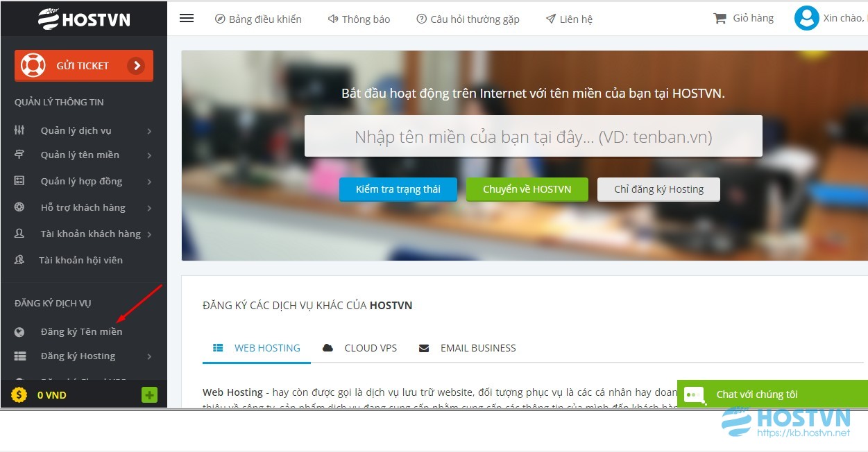Click the domain name search input field
Screen dimensions: 868x452
click(x=534, y=136)
